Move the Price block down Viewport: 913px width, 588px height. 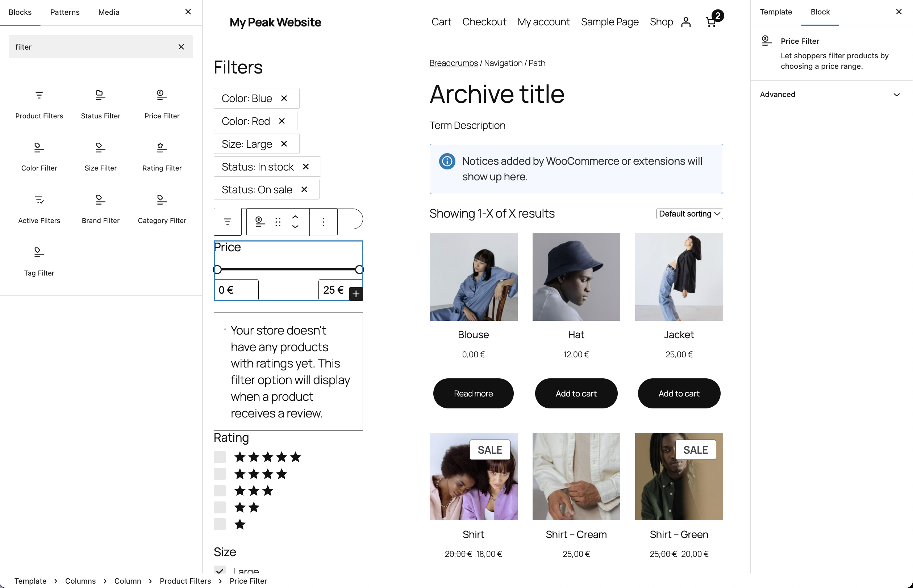[295, 227]
